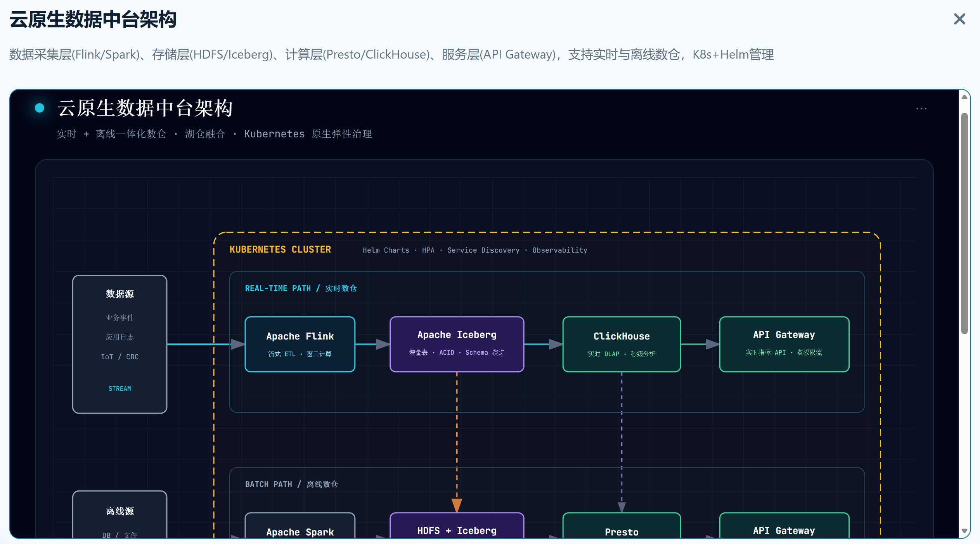Close the 云原生数据中台架构 dialog
Viewport: 980px width, 544px height.
click(x=959, y=19)
